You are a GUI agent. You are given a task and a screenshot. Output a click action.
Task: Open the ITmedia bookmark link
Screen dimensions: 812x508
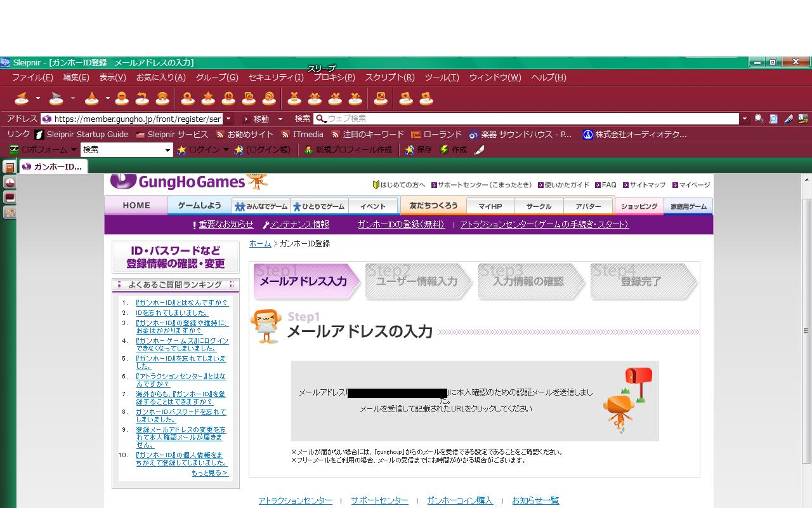[302, 135]
